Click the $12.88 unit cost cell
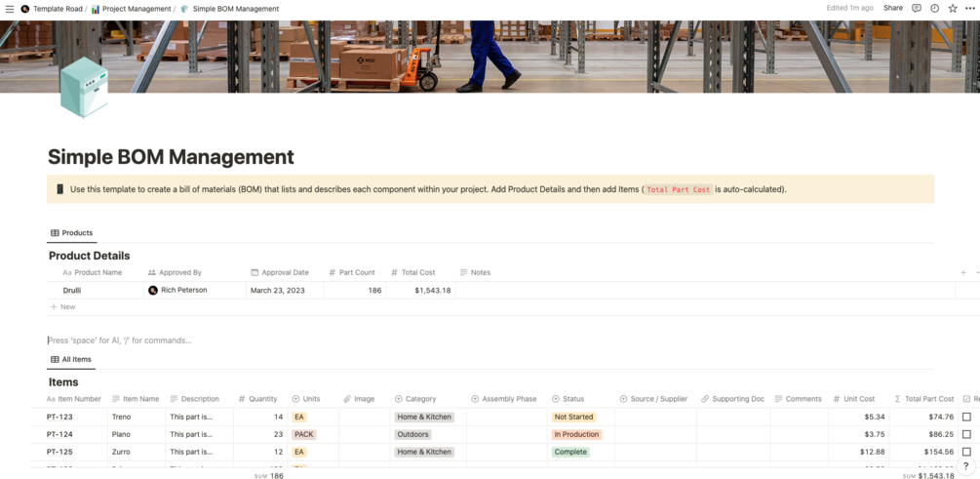This screenshot has width=980, height=479. pos(859,452)
